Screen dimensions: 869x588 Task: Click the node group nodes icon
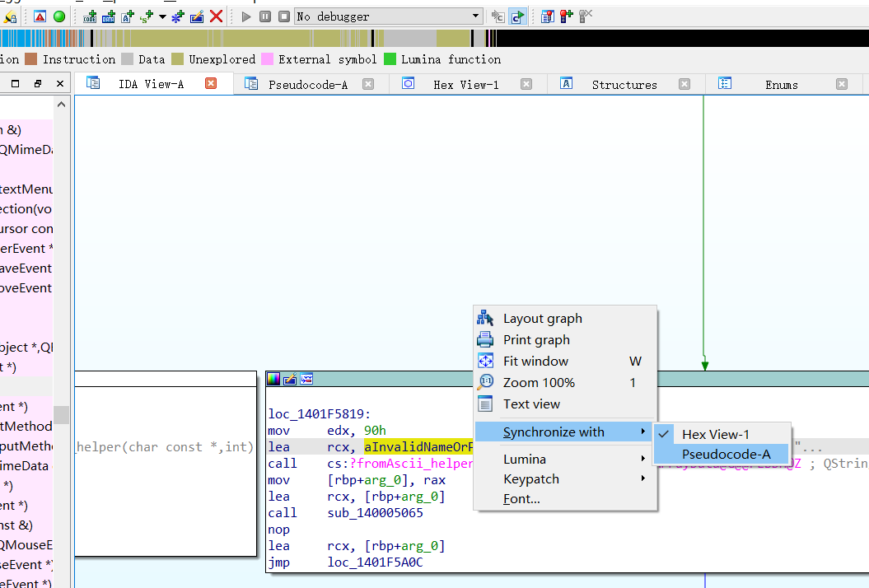point(306,379)
